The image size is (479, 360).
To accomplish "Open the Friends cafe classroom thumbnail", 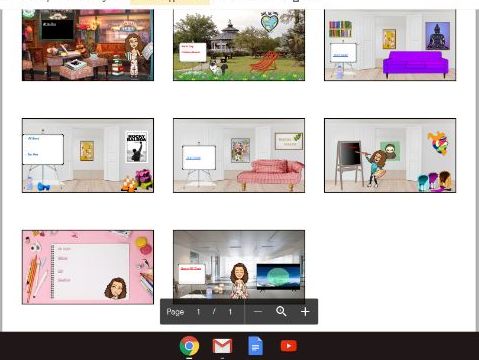I will point(88,45).
